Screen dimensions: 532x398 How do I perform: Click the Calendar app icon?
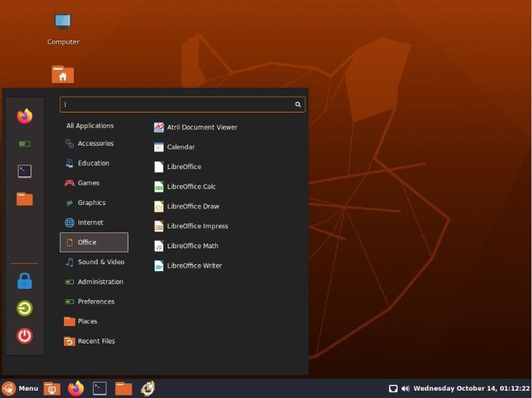point(159,147)
